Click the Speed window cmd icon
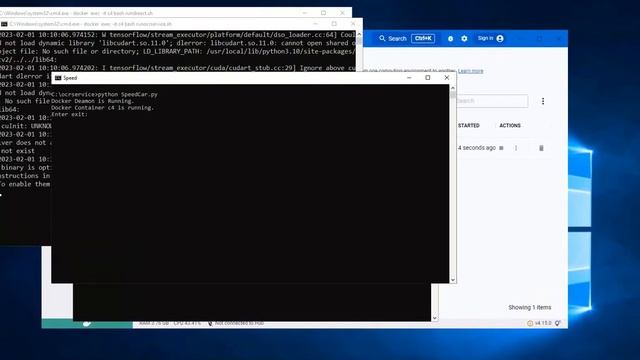This screenshot has width=640, height=360. point(58,78)
